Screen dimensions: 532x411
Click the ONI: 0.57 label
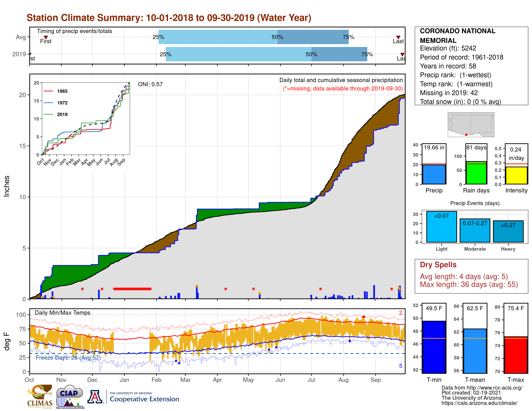pyautogui.click(x=150, y=84)
